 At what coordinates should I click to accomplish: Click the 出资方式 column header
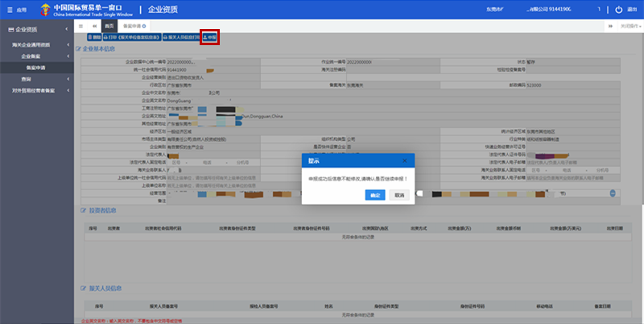point(419,228)
